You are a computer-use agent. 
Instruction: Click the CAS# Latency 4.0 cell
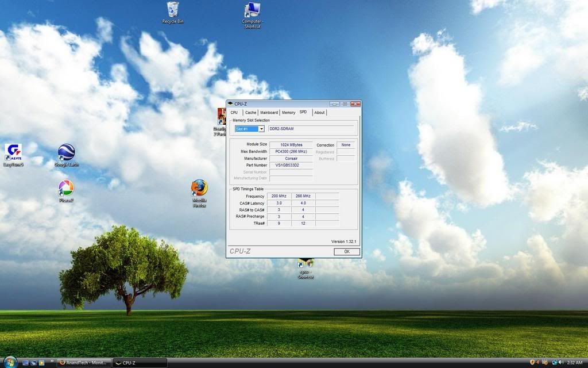coord(303,203)
